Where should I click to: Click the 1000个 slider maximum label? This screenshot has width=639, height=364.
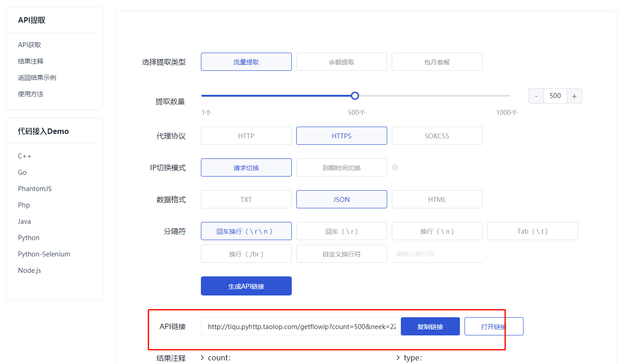(x=507, y=113)
